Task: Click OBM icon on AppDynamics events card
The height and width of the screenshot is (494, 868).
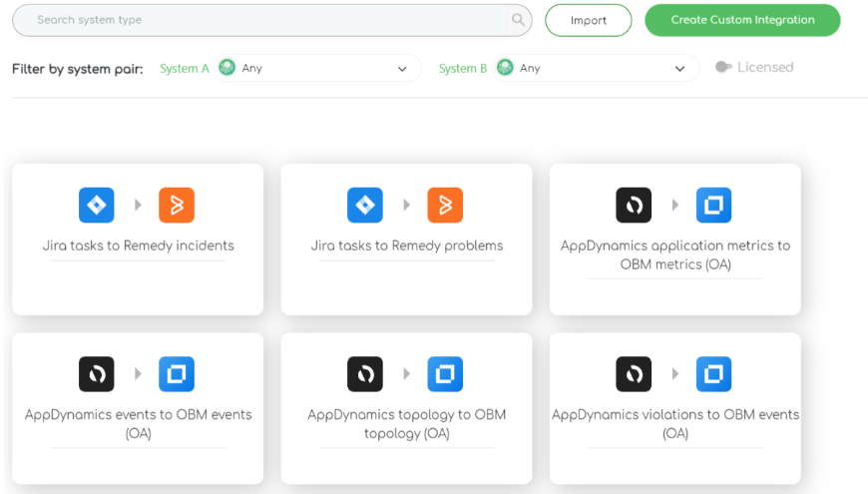Action: click(x=177, y=374)
